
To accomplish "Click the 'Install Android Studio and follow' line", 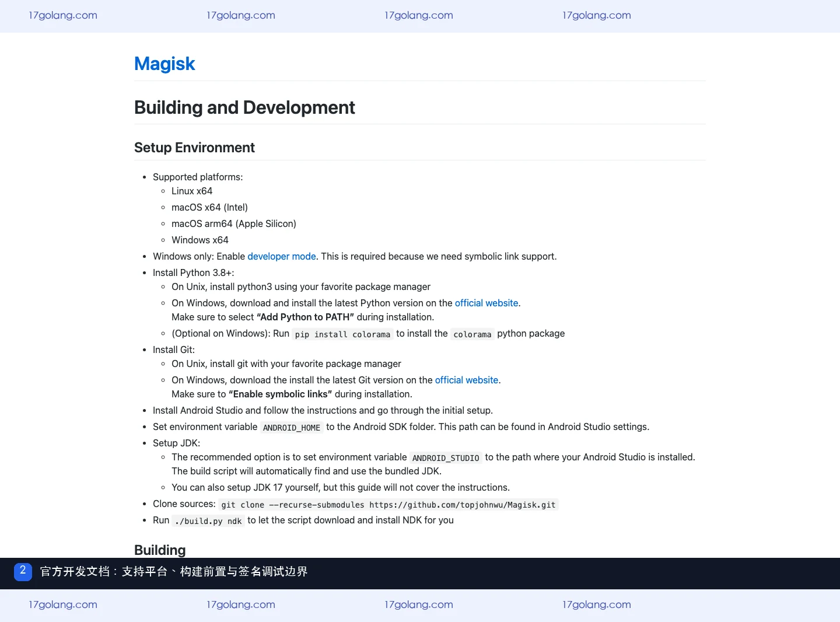I will pyautogui.click(x=323, y=410).
